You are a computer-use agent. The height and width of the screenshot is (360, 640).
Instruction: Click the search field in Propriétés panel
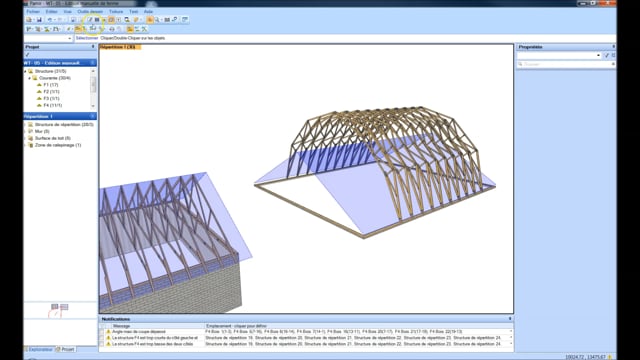point(566,64)
